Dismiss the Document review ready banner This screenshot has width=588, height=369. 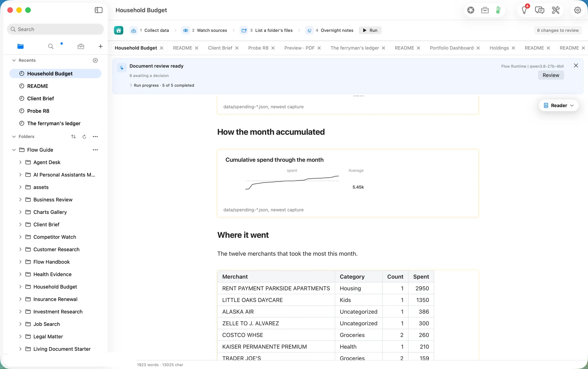pos(576,65)
